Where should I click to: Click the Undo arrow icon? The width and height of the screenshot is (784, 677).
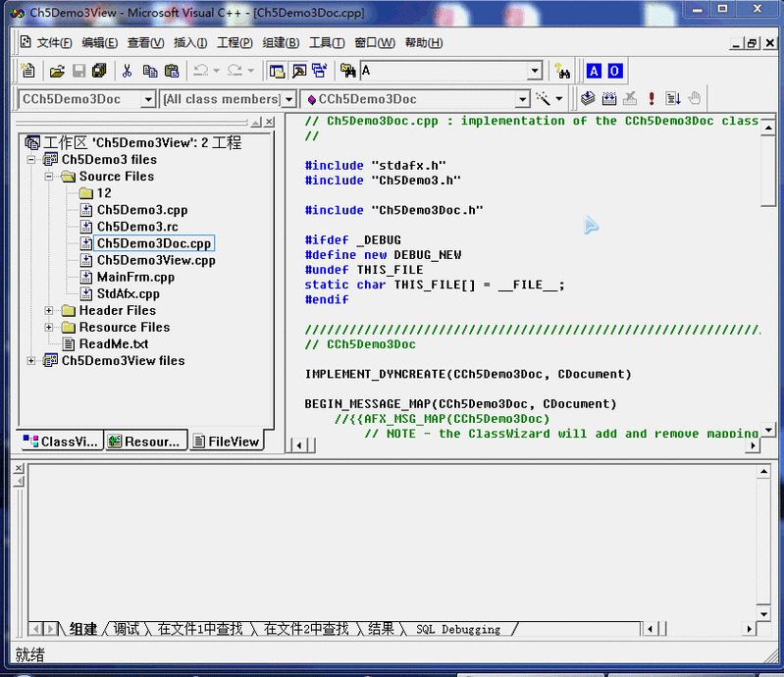201,71
